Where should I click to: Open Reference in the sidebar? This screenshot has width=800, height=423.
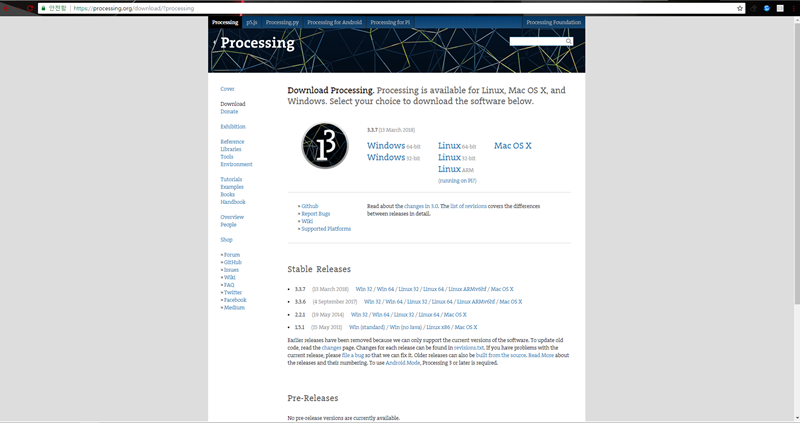coord(232,141)
